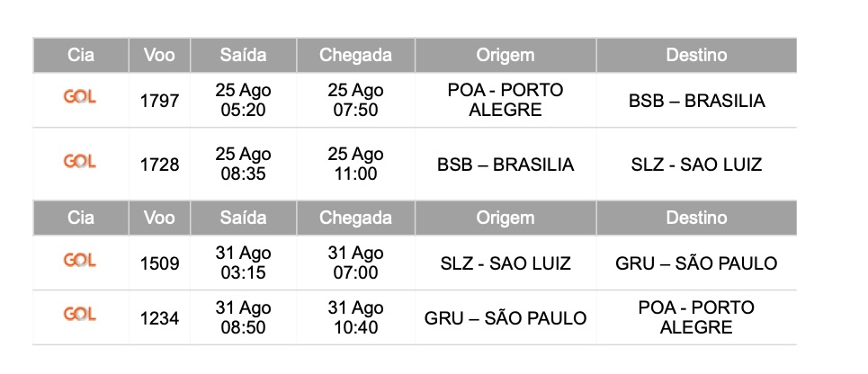
Task: Click the GOL logo for flight 1234
Action: (x=80, y=314)
